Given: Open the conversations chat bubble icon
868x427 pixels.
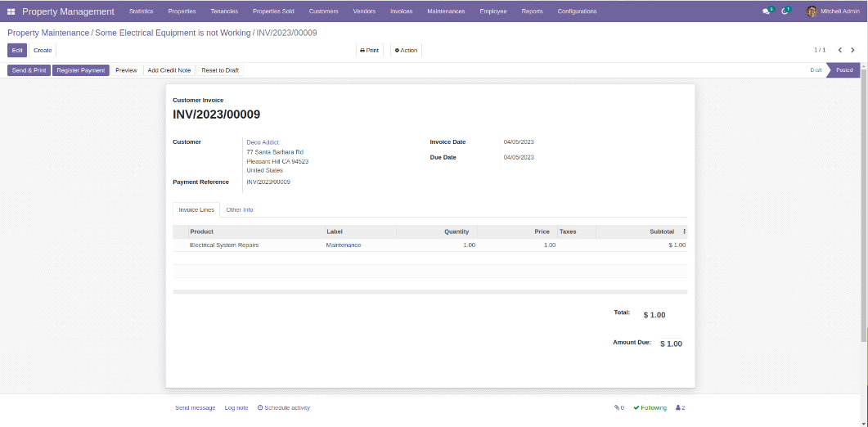Looking at the screenshot, I should pyautogui.click(x=767, y=11).
